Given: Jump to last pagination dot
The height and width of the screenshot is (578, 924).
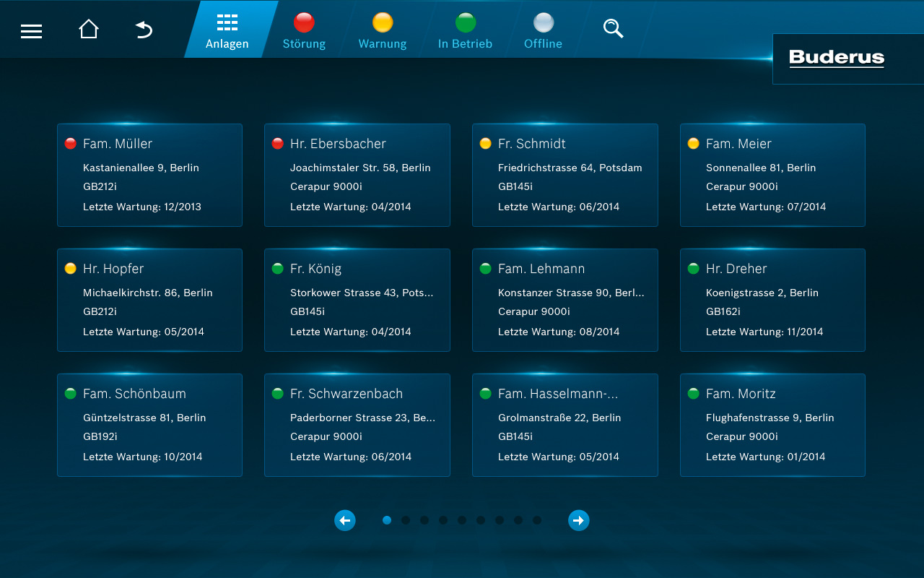Looking at the screenshot, I should pos(537,520).
